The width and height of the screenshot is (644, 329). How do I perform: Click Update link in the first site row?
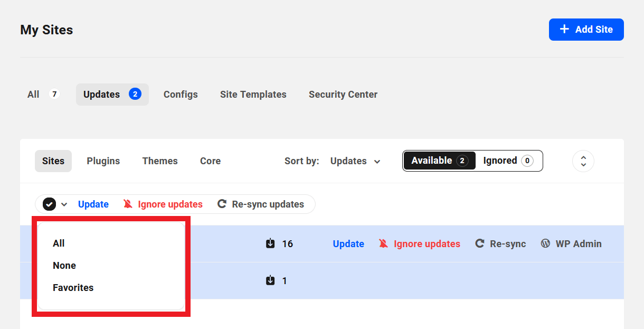tap(348, 244)
